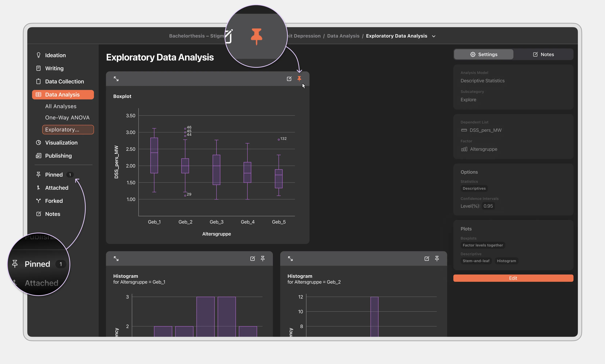Unpin the Boxplot card with orange pin
This screenshot has height=364, width=605.
(299, 79)
